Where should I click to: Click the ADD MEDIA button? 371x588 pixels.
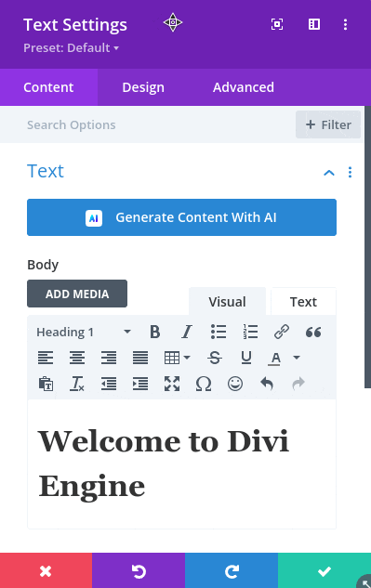pyautogui.click(x=77, y=294)
